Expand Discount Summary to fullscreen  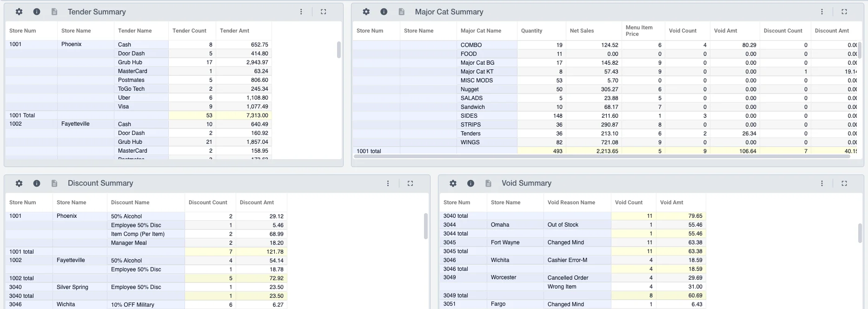click(411, 183)
